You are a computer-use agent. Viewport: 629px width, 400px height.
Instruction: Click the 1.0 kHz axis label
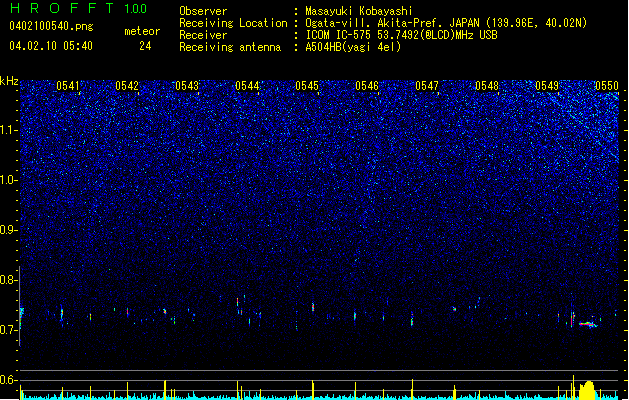[x=9, y=180]
